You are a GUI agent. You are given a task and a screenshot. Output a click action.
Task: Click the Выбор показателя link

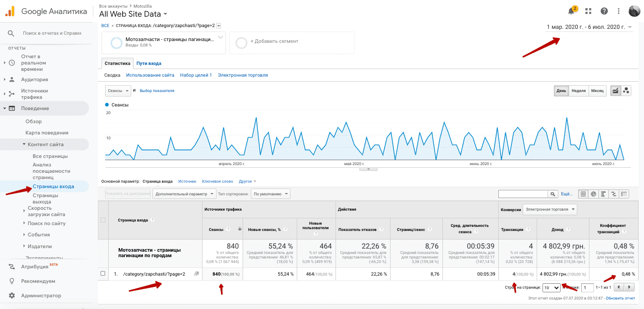157,91
